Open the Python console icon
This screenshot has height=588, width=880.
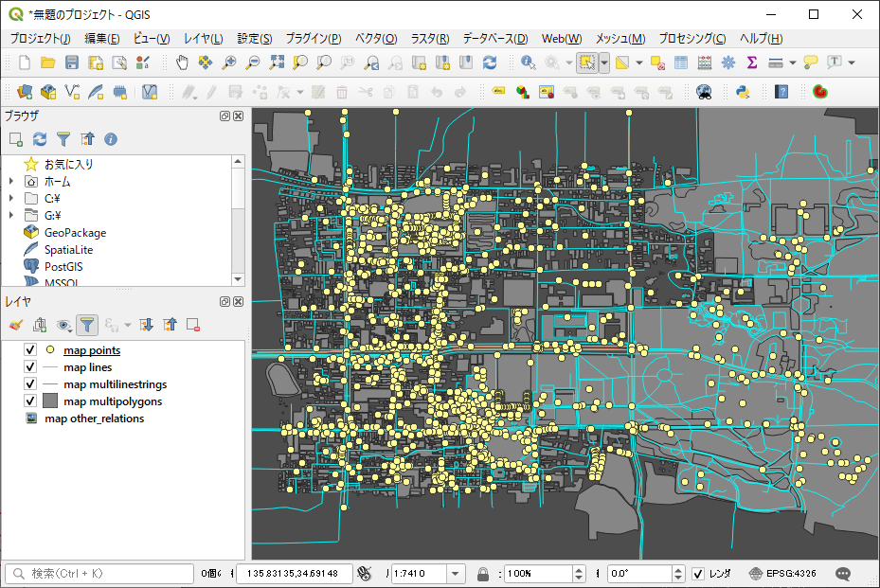[x=744, y=92]
